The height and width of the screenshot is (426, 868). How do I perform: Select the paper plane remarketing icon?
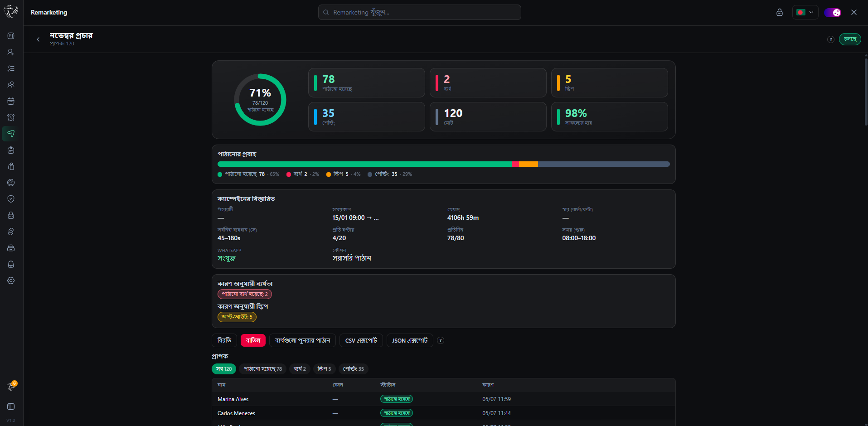point(11,134)
